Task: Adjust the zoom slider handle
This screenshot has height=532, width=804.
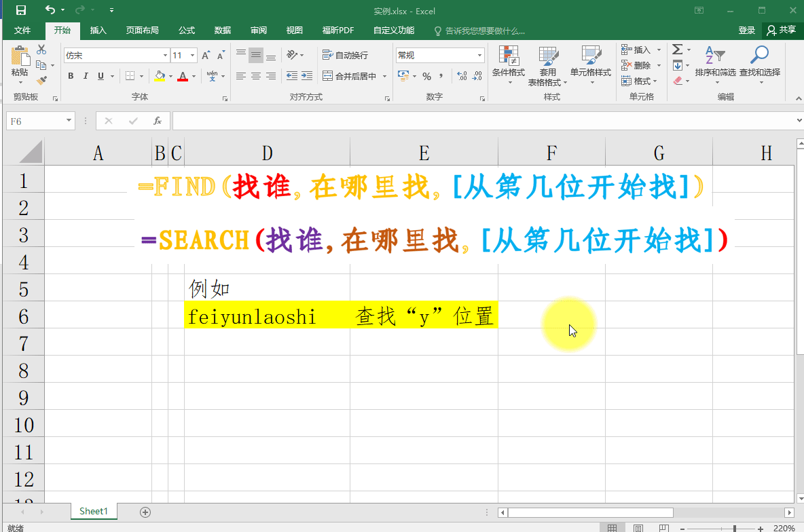Action: [x=734, y=528]
